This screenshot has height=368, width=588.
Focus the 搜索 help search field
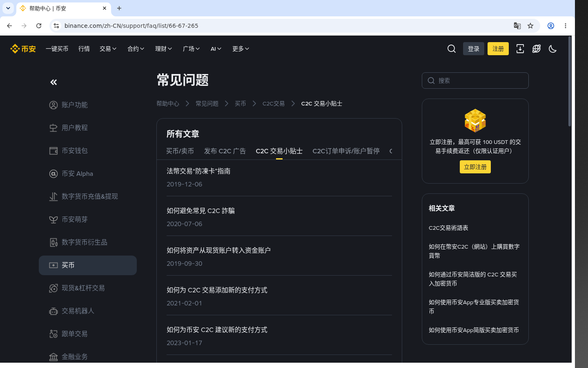(475, 81)
